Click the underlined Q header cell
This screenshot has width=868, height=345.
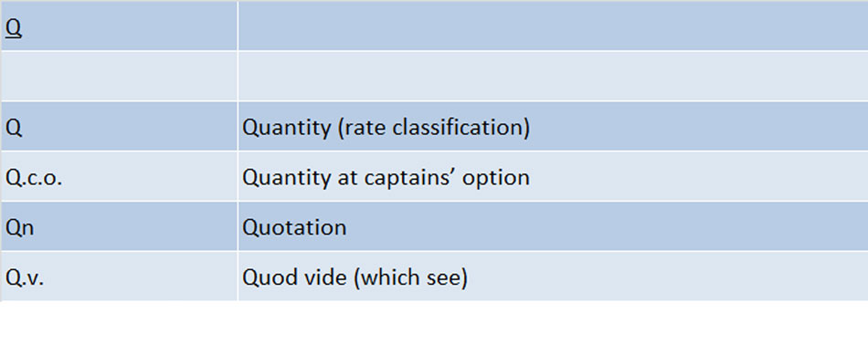119,26
